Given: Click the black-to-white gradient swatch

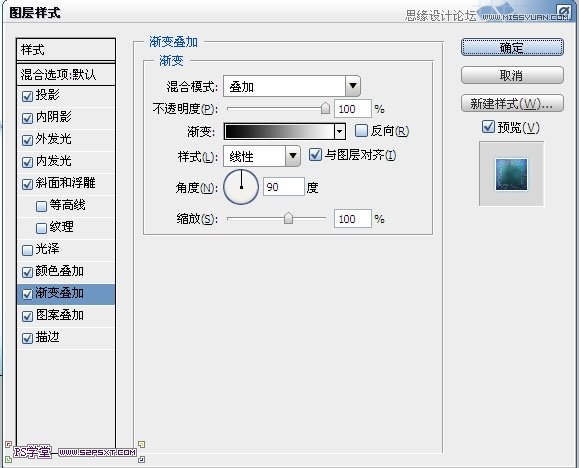Looking at the screenshot, I should click(x=280, y=131).
